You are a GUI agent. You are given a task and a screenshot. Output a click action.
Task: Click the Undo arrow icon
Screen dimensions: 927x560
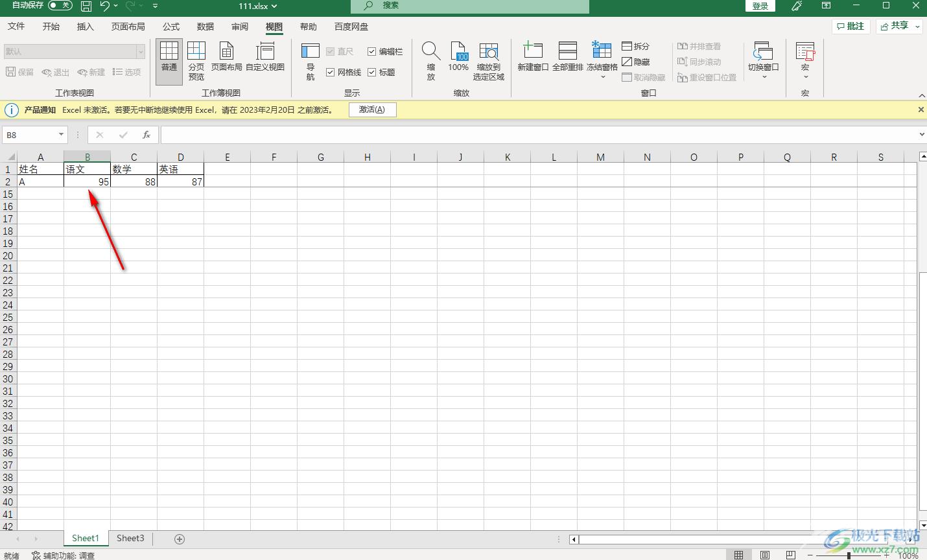105,6
